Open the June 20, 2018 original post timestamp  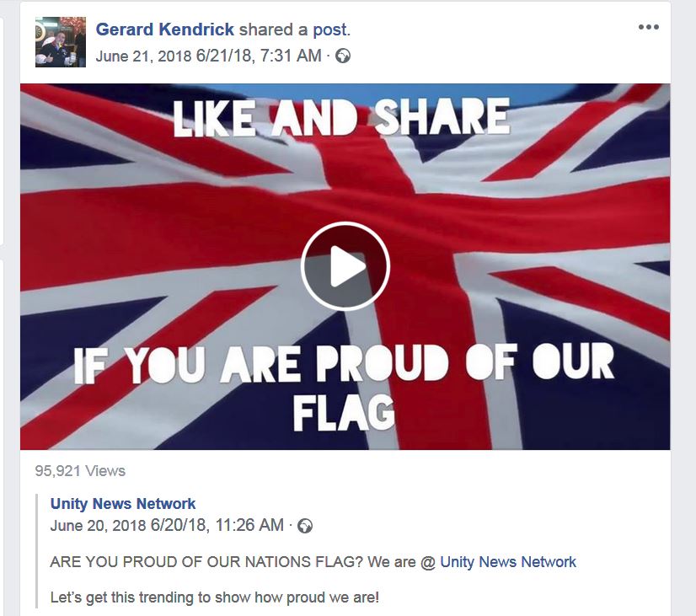(98, 526)
